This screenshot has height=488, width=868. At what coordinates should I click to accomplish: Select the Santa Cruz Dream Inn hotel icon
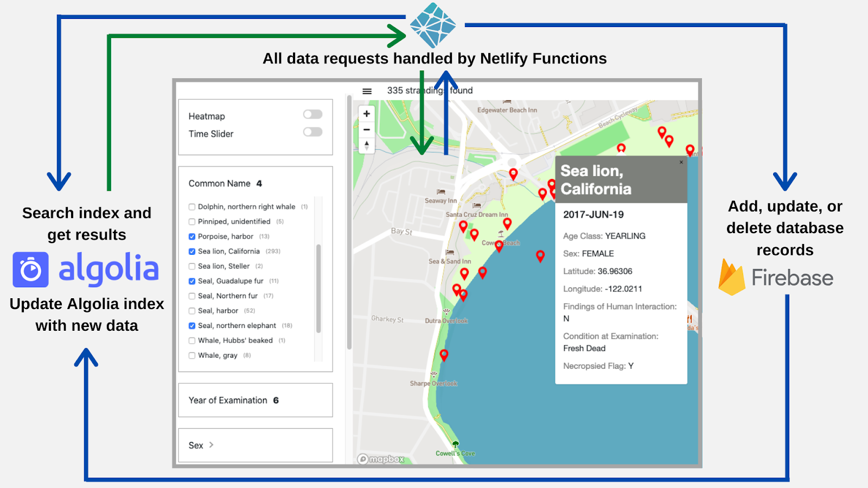[477, 206]
